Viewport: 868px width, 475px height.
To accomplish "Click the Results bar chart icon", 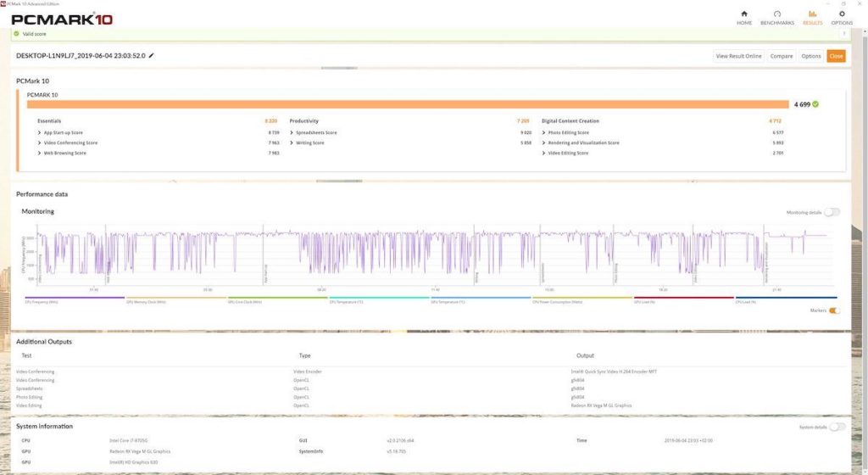I will pyautogui.click(x=812, y=14).
